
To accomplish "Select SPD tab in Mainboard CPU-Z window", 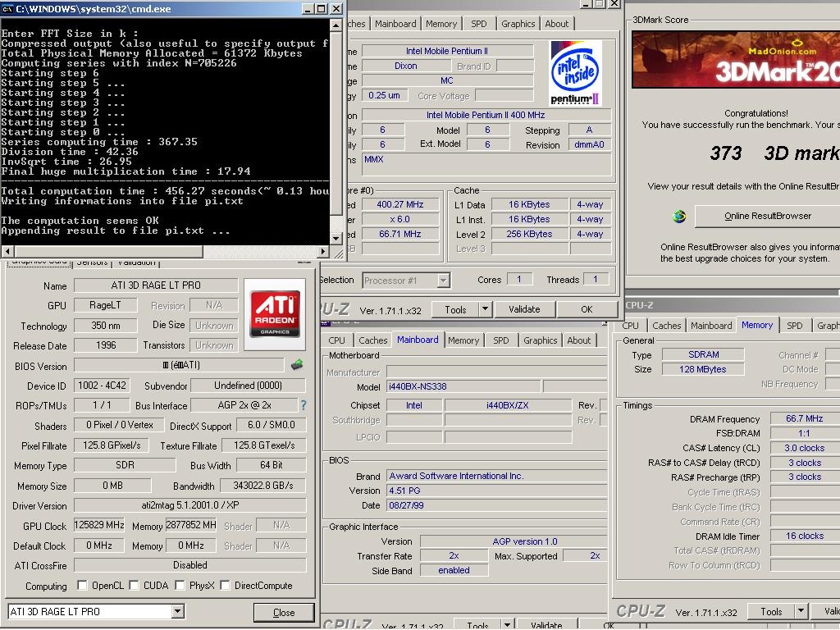I will coord(501,340).
